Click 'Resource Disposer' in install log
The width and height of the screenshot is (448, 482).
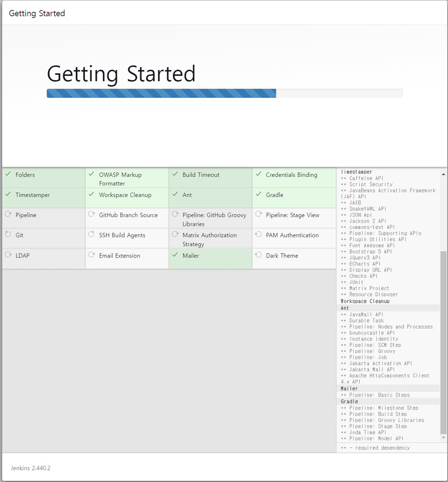(373, 294)
